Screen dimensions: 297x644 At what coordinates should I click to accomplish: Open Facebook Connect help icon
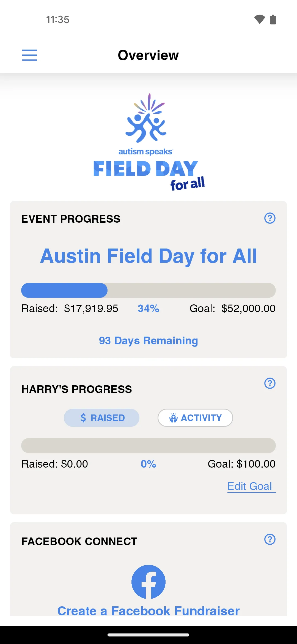(270, 539)
